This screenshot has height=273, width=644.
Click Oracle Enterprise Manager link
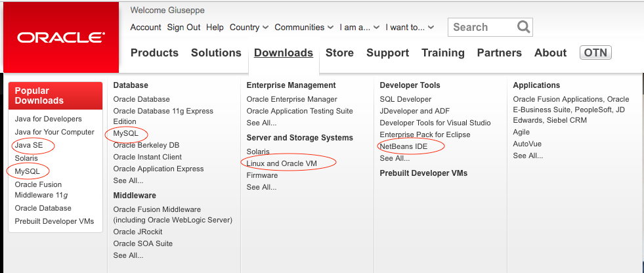[291, 99]
